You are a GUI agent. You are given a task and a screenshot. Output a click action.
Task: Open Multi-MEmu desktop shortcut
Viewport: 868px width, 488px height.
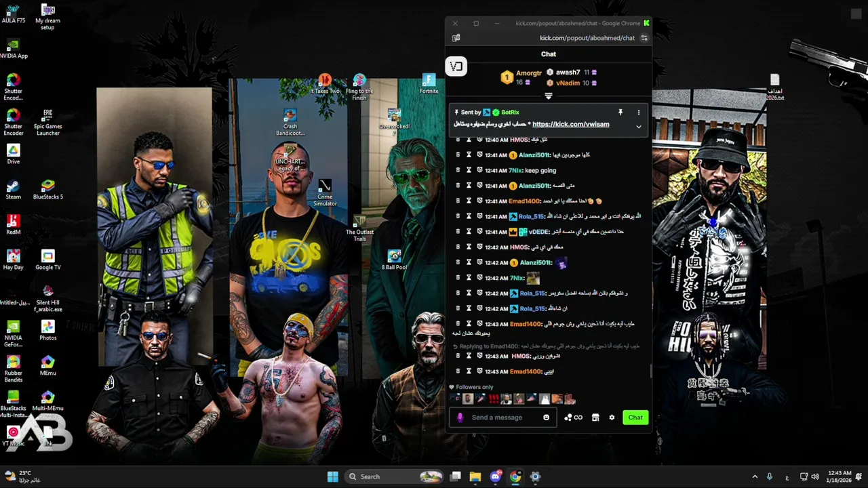(47, 401)
